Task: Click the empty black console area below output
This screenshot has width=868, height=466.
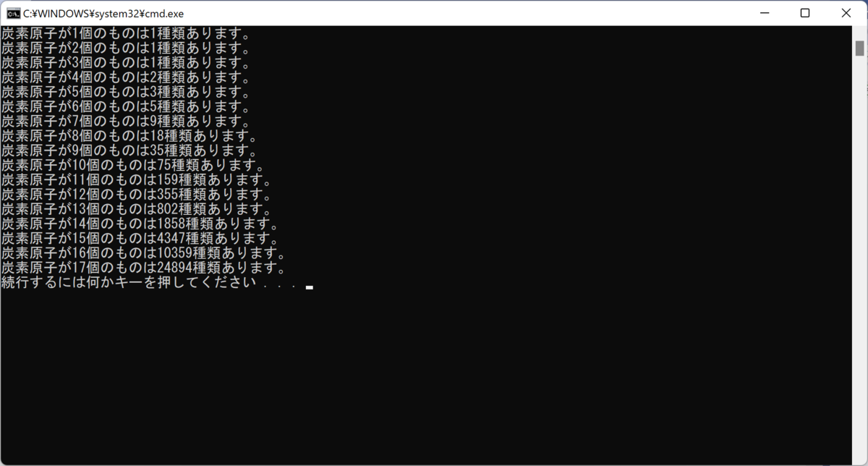Action: [427, 376]
